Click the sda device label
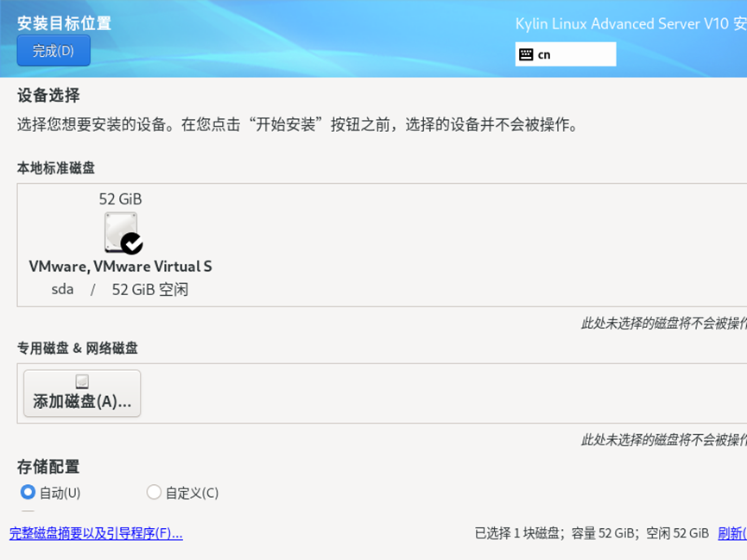Viewport: 747px width, 560px height. (x=62, y=290)
